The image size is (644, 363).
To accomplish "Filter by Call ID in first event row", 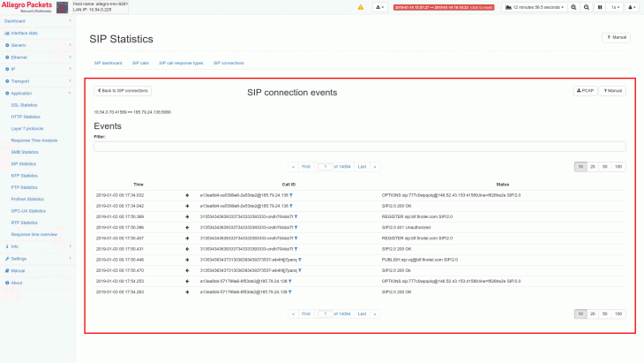I will point(291,194).
